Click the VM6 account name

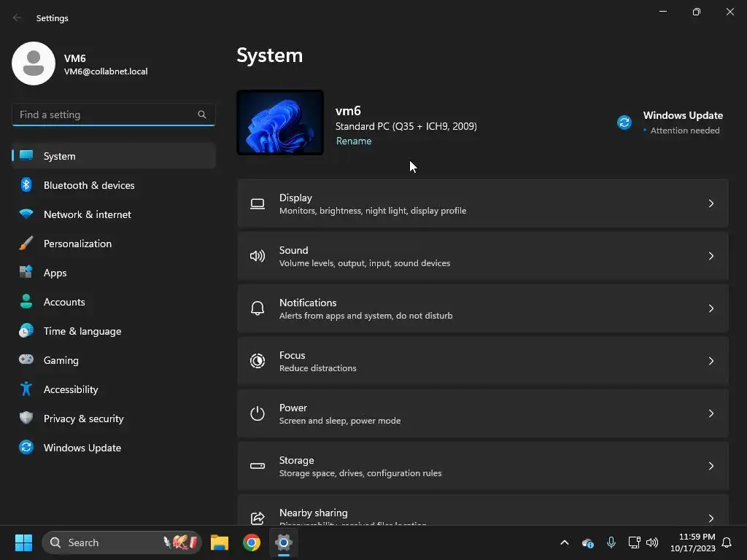tap(75, 58)
